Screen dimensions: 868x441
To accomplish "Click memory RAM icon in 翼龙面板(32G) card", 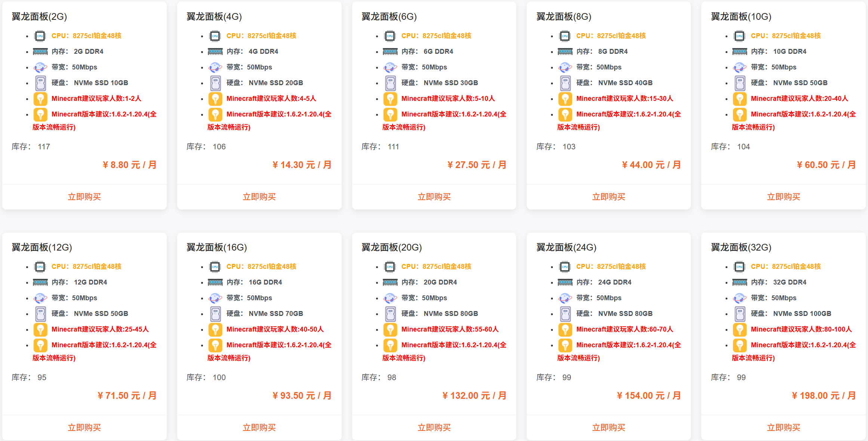I will (x=740, y=282).
